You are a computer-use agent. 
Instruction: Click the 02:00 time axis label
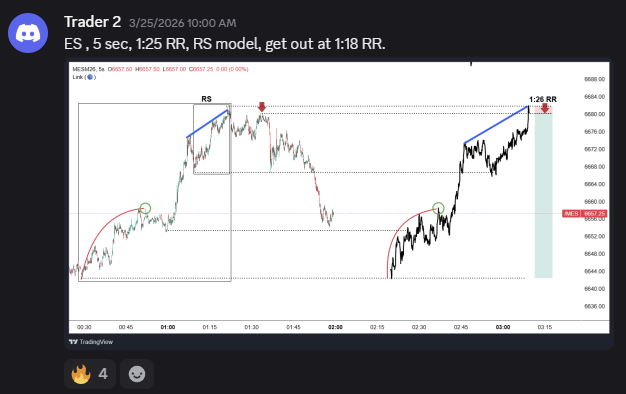pos(335,327)
